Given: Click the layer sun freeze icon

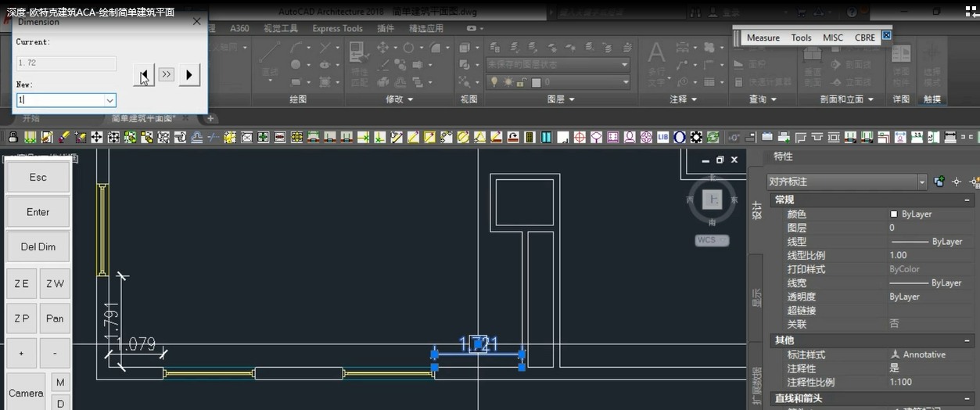Looking at the screenshot, I should point(508,82).
